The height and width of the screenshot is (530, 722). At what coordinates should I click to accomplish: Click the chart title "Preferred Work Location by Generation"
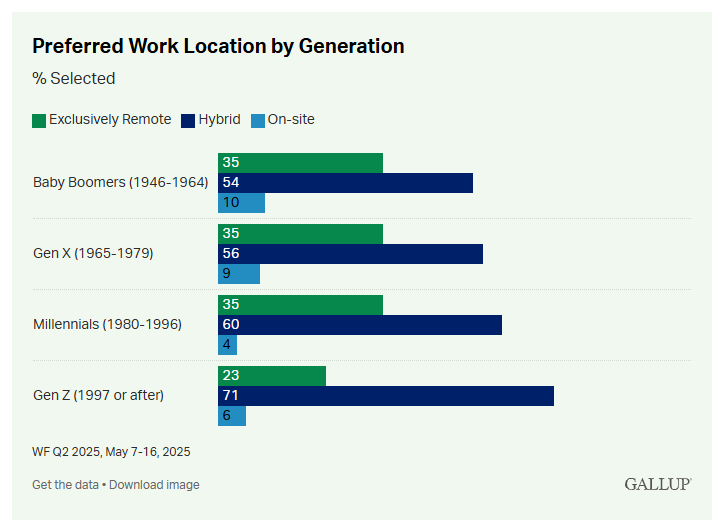(218, 46)
